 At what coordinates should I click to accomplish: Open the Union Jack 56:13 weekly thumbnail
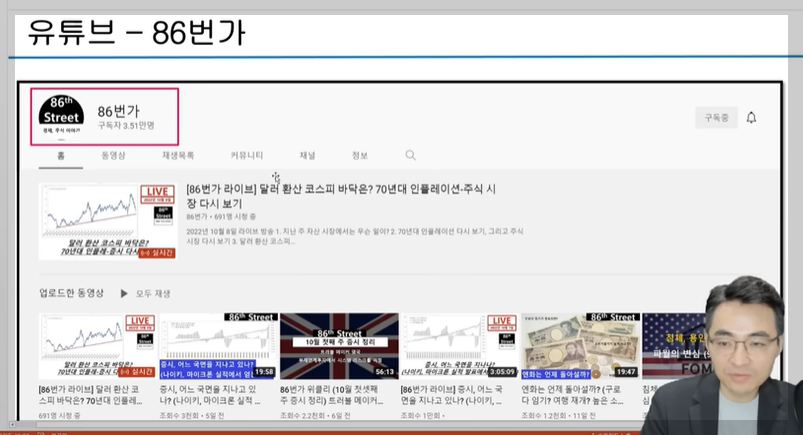point(339,346)
